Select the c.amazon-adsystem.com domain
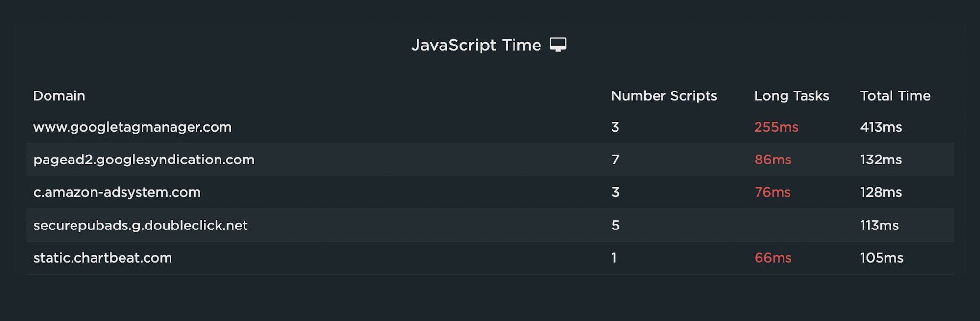 click(117, 192)
